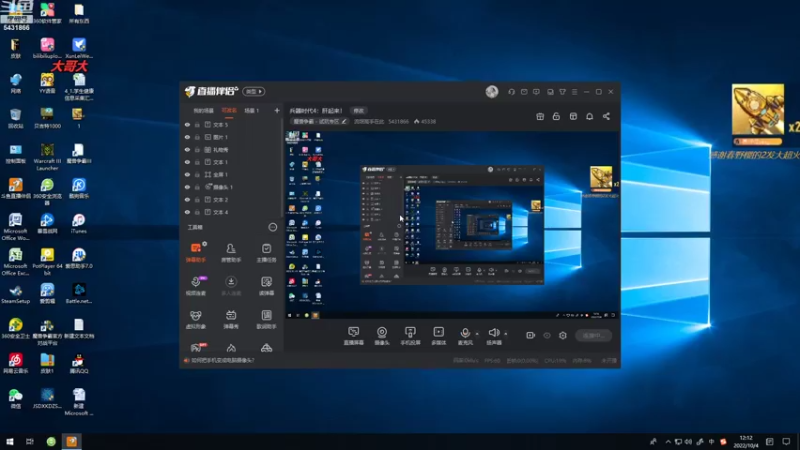Open the clock showing 12:12 in taskbar
Image resolution: width=800 pixels, height=450 pixels.
click(x=745, y=441)
